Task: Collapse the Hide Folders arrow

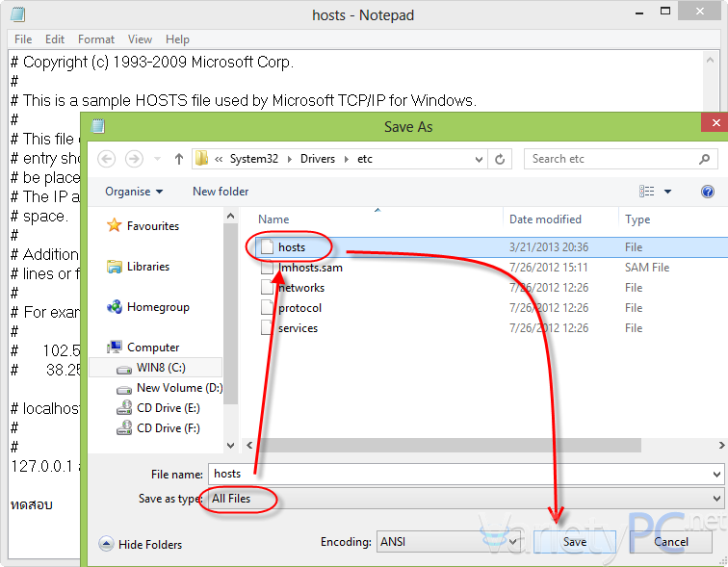Action: tap(106, 545)
